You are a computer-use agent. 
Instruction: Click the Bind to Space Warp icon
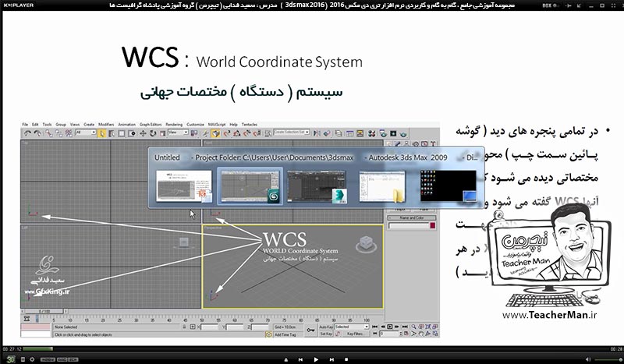[x=69, y=133]
